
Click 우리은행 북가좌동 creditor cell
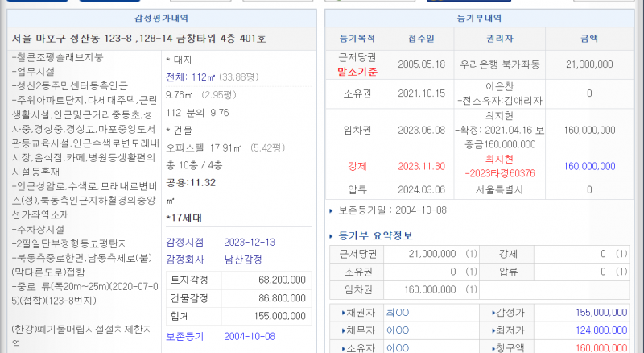(499, 64)
